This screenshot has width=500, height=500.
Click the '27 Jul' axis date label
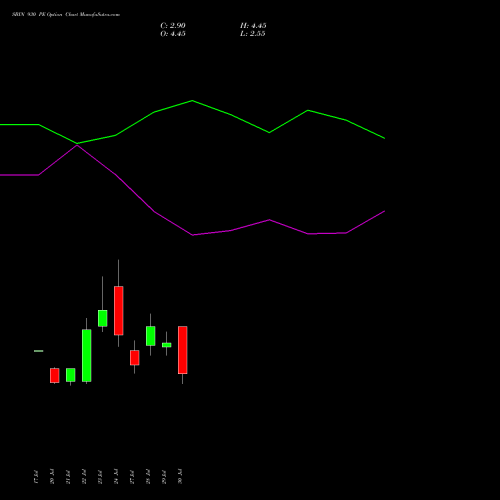pos(132,477)
